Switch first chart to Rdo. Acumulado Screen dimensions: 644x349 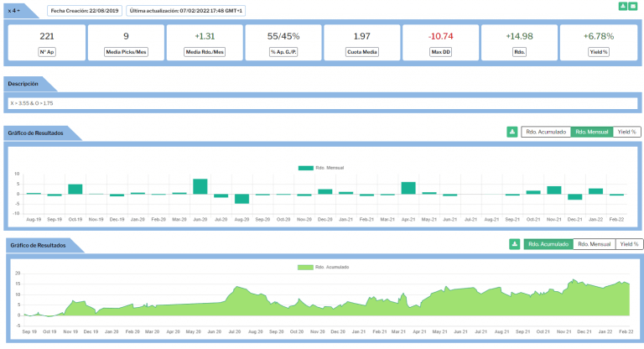tap(545, 132)
